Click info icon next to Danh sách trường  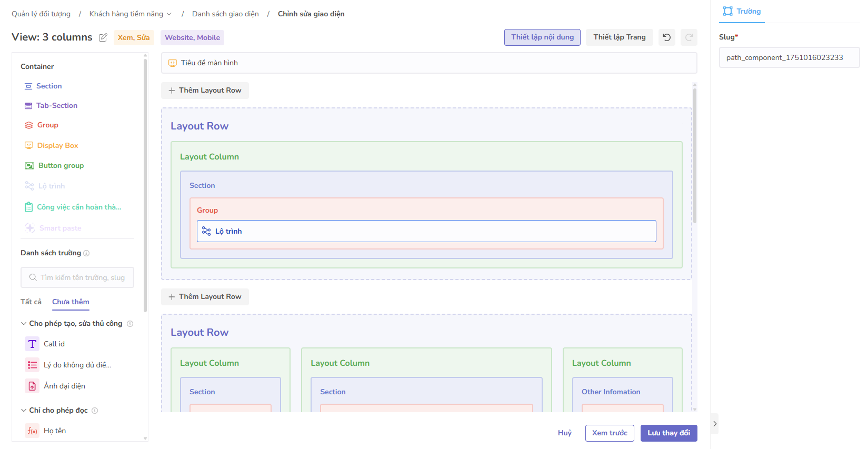(86, 253)
